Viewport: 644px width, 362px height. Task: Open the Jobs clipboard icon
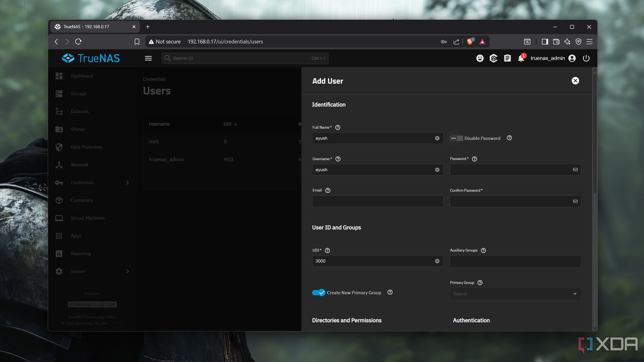tap(507, 58)
